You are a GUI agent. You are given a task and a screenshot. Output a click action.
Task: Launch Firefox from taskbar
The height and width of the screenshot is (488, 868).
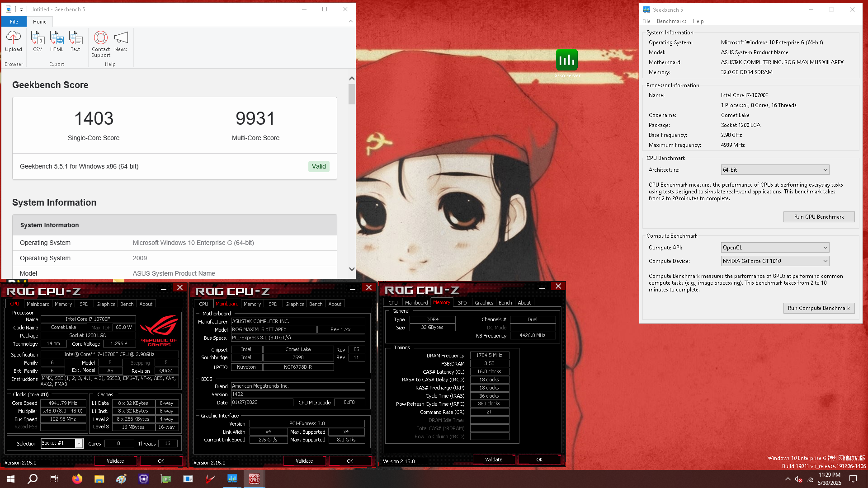click(77, 479)
